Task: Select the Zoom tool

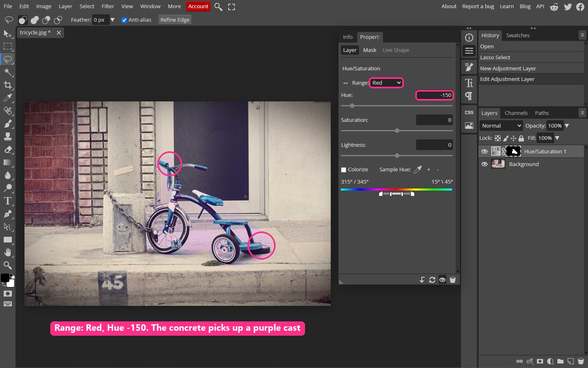Action: tap(8, 265)
